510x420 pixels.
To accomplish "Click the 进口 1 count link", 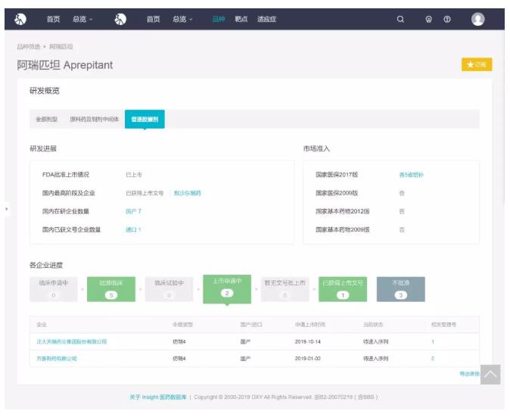I will click(x=133, y=229).
